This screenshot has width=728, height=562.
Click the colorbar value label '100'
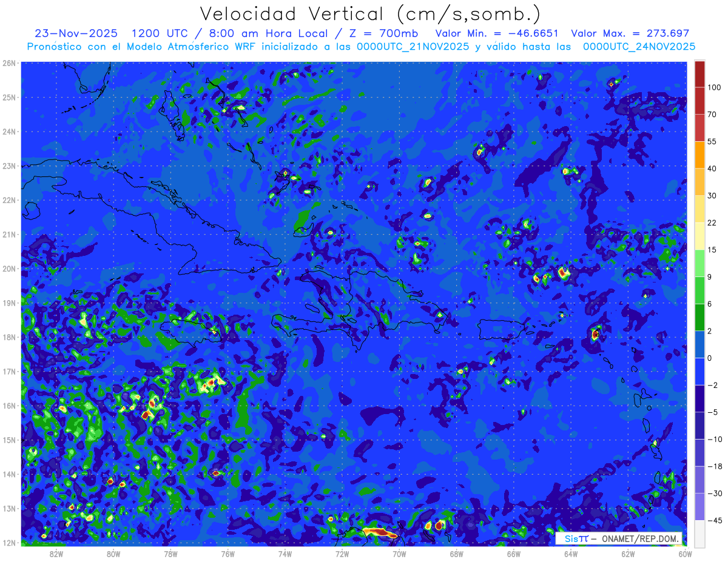[714, 87]
